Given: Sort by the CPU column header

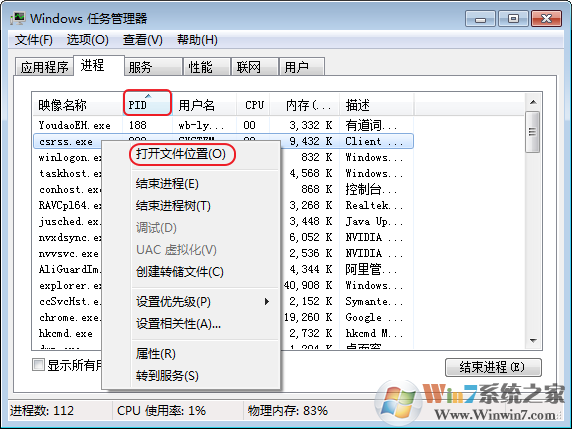Looking at the screenshot, I should 254,105.
